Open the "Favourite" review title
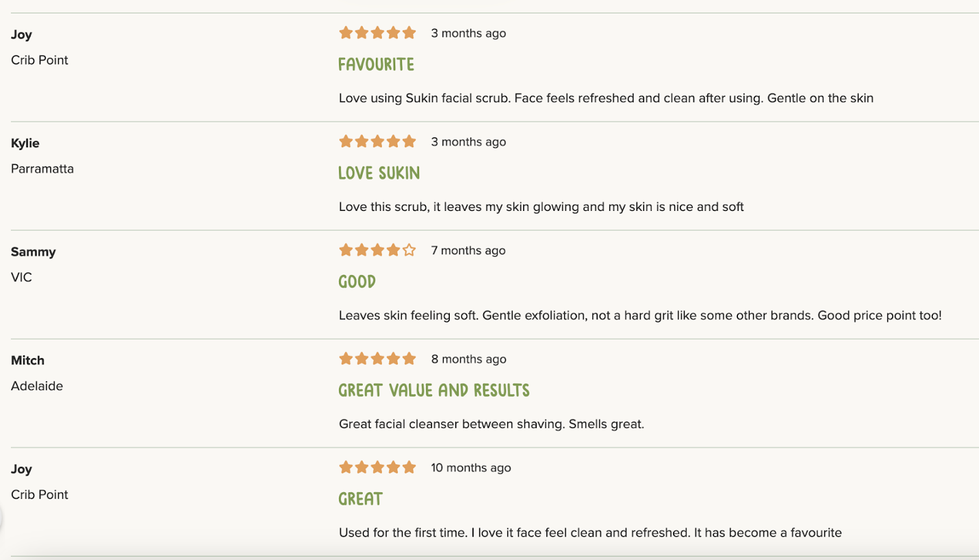This screenshot has height=560, width=979. (376, 64)
